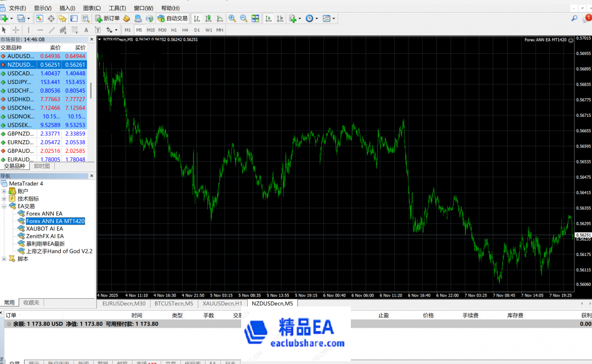
Task: Switch chart to candlestick display
Action: 208,19
